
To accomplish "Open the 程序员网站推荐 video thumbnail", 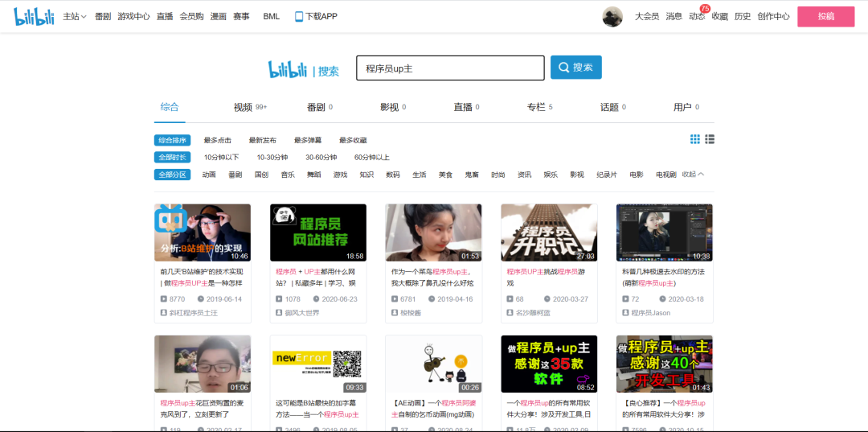I will click(318, 232).
